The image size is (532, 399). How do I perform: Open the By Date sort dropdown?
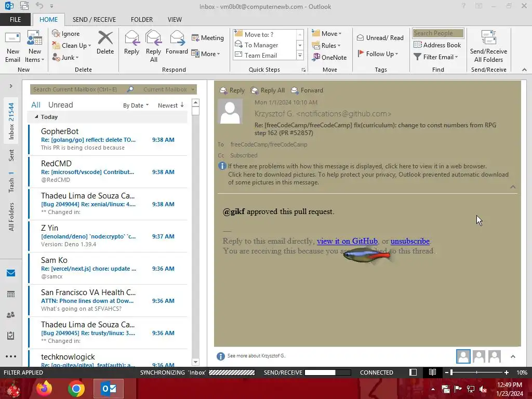tap(136, 105)
